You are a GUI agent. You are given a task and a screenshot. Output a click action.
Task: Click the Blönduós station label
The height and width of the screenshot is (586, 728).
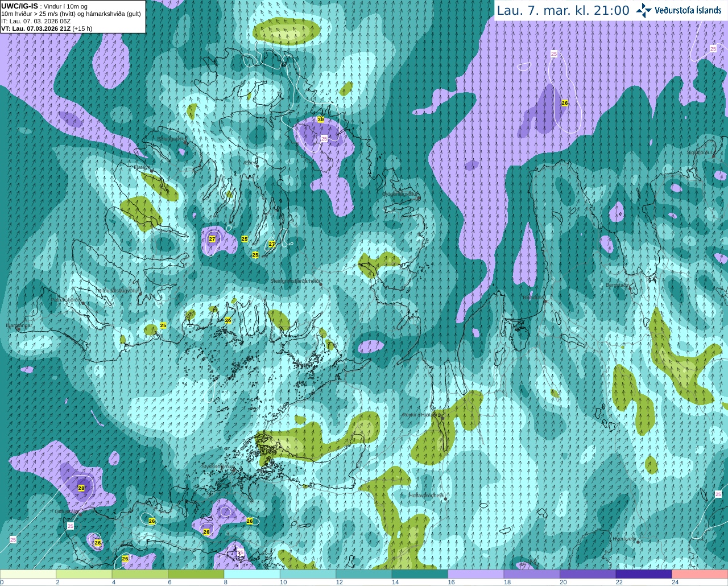[x=533, y=297]
